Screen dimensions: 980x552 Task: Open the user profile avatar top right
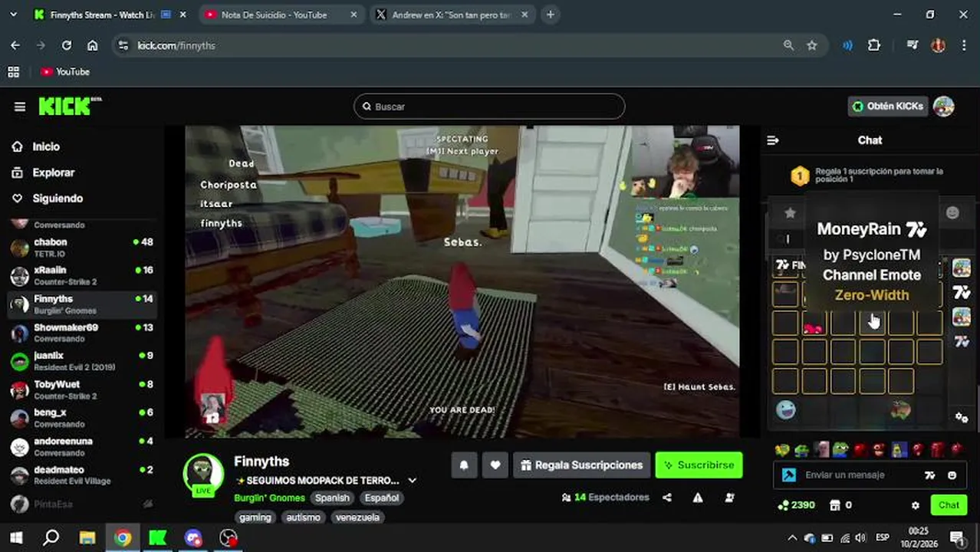coord(944,107)
